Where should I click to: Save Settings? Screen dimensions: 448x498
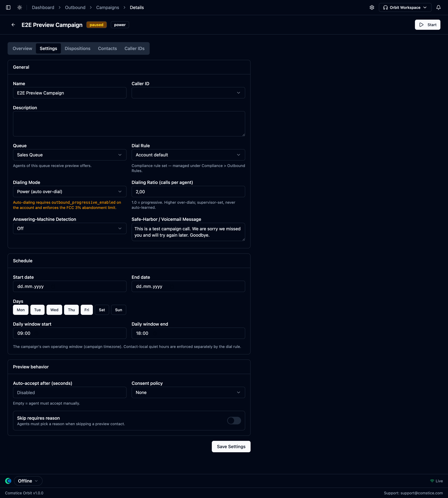pyautogui.click(x=231, y=447)
